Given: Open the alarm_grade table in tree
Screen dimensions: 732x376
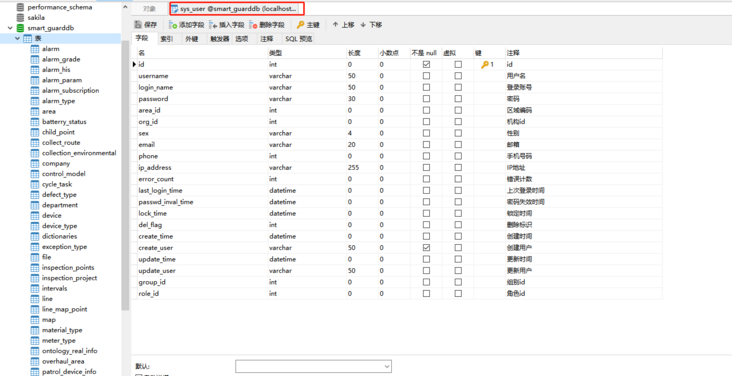Looking at the screenshot, I should coord(61,59).
